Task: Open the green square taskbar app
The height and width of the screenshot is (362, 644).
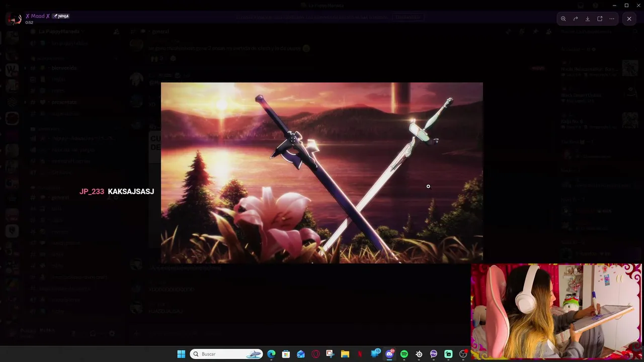Action: coord(448,354)
